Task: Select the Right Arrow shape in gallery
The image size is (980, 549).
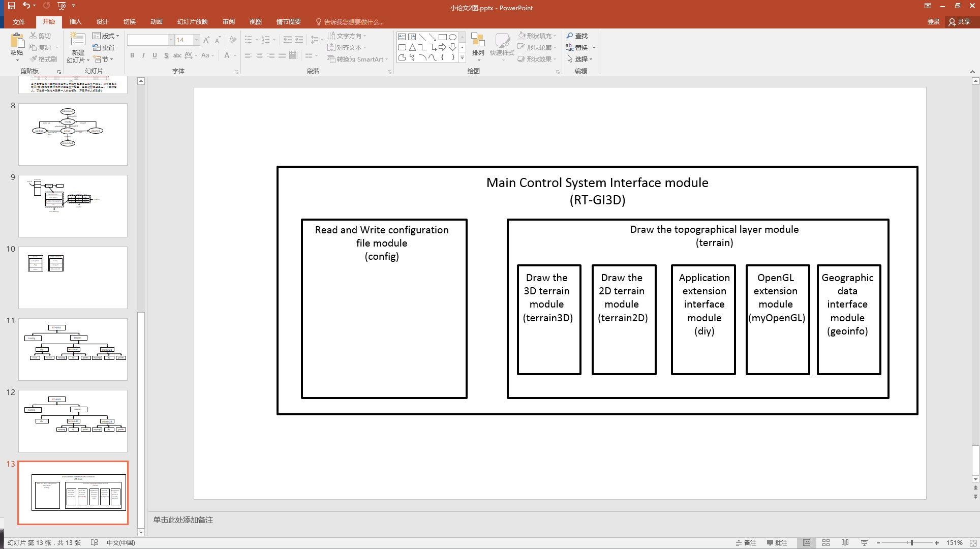Action: click(442, 47)
